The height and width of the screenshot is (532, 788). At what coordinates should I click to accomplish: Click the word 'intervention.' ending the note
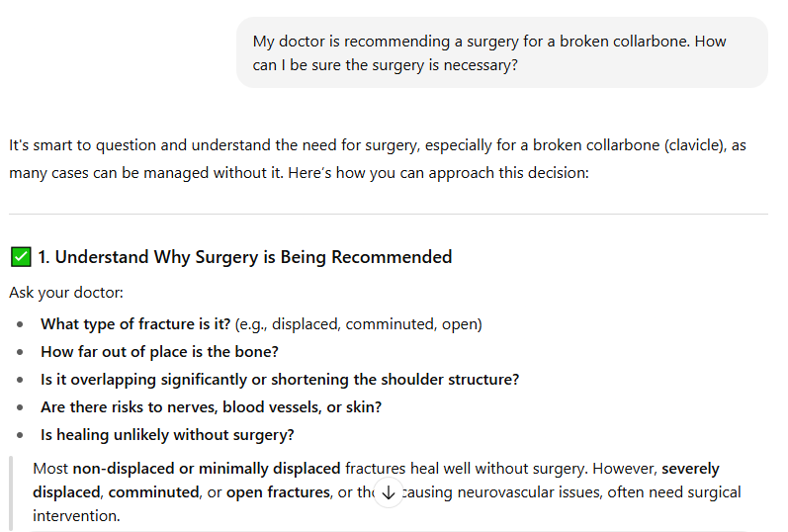pos(76,516)
